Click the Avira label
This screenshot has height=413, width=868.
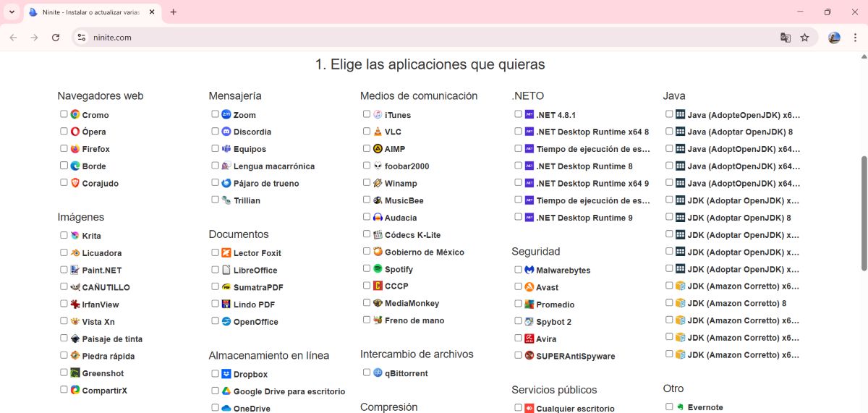pyautogui.click(x=546, y=339)
